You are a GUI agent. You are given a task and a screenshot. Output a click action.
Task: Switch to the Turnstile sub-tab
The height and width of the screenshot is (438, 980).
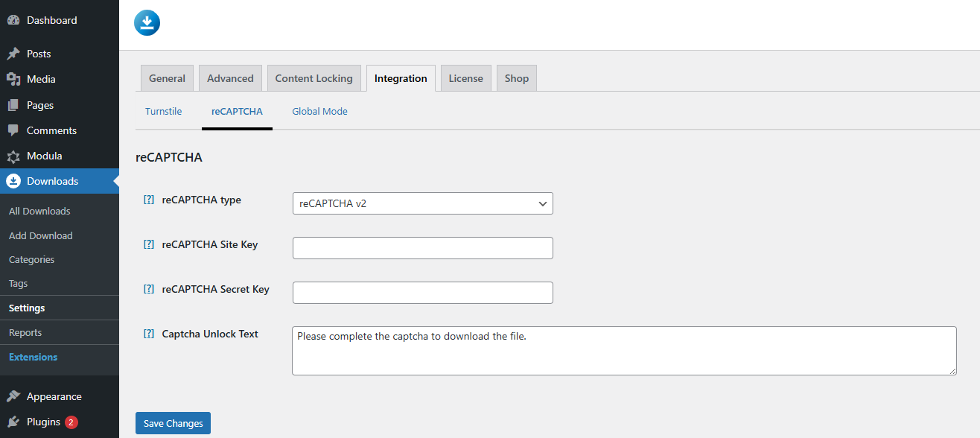pyautogui.click(x=164, y=111)
